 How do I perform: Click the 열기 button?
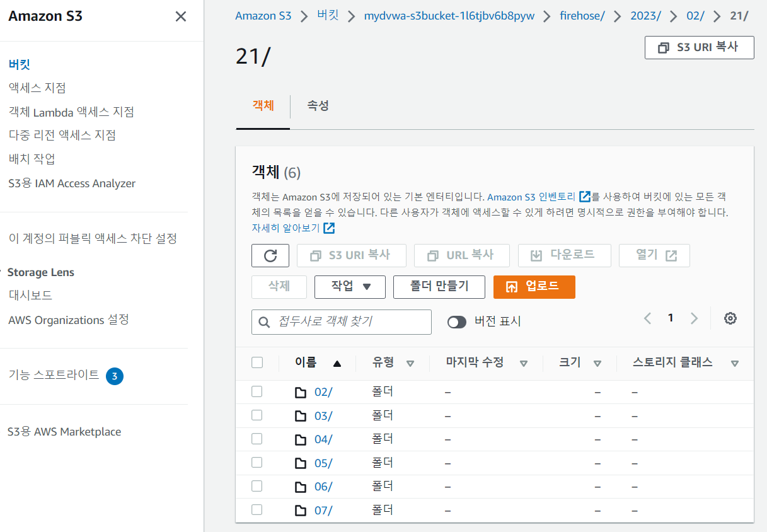tap(654, 255)
